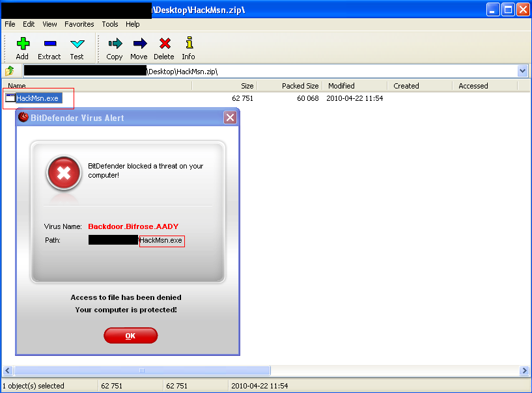Go up one folder level icon
The width and height of the screenshot is (532, 393).
click(10, 71)
